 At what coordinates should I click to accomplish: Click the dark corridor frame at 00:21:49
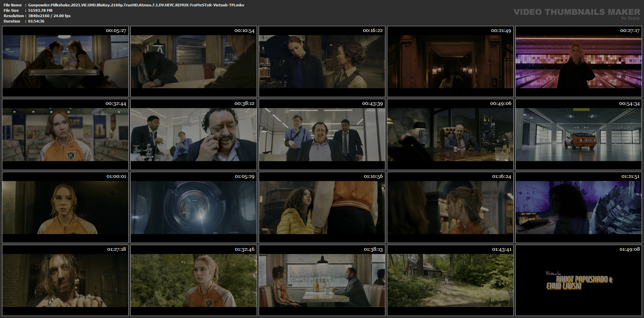tap(450, 62)
